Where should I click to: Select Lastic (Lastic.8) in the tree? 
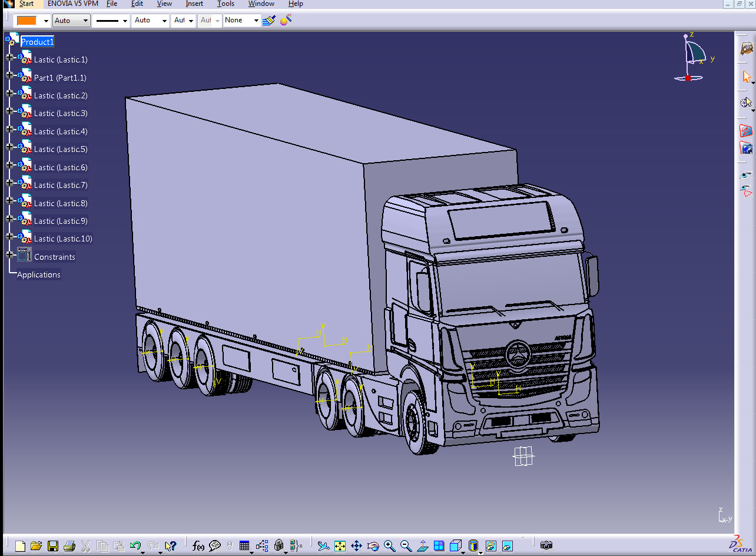coord(61,203)
